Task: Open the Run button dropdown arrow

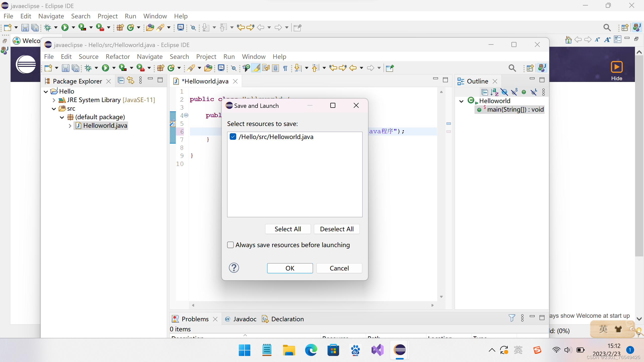Action: (114, 68)
